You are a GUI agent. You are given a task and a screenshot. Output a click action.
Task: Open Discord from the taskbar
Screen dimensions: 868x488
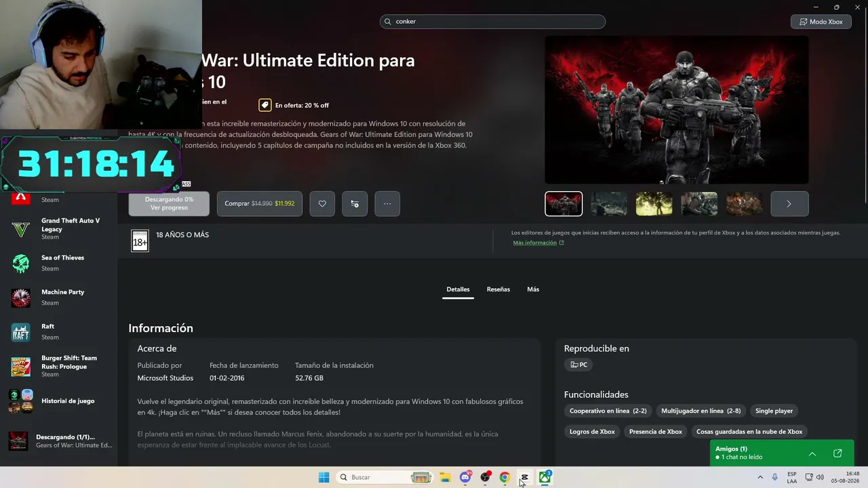[465, 477]
